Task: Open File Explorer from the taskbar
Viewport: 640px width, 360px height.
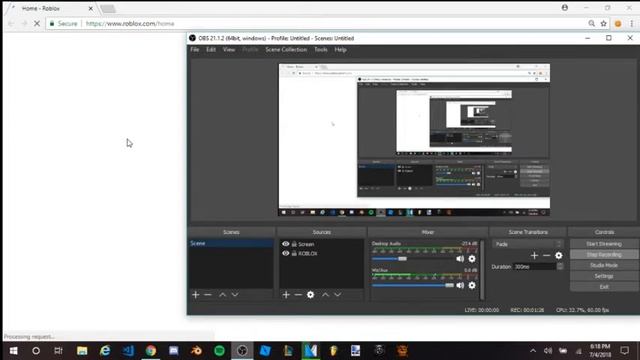Action: point(82,351)
